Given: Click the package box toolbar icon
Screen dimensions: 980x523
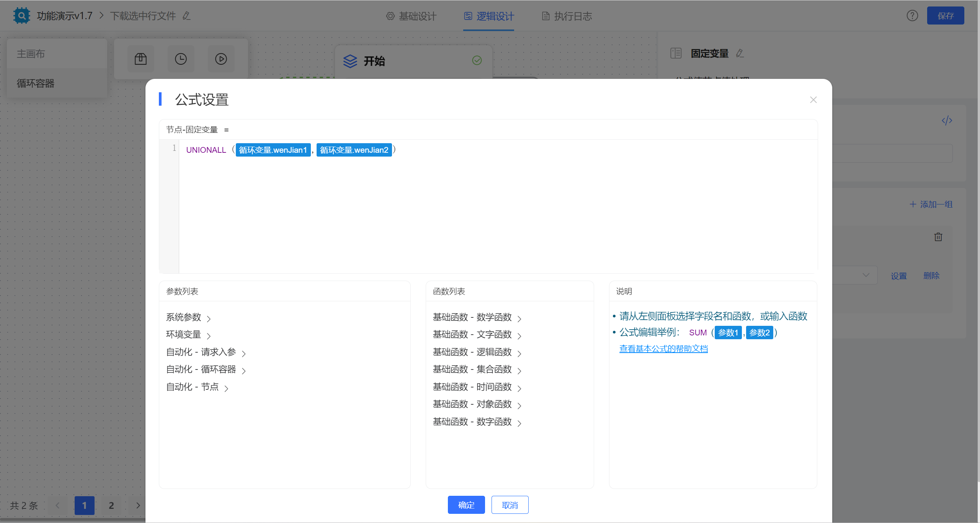Looking at the screenshot, I should (140, 59).
